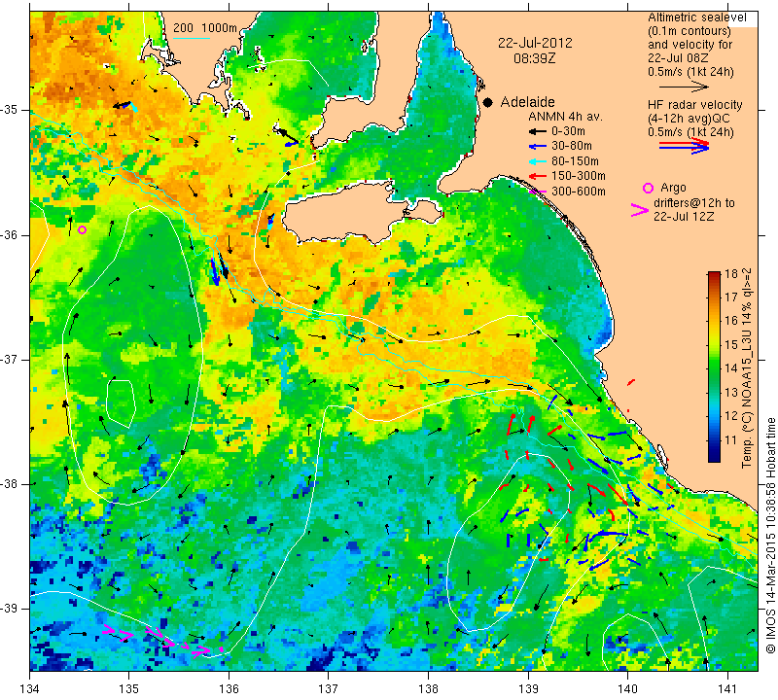Click longitude axis label 141
Screen dimensions: 778x700
(x=727, y=688)
